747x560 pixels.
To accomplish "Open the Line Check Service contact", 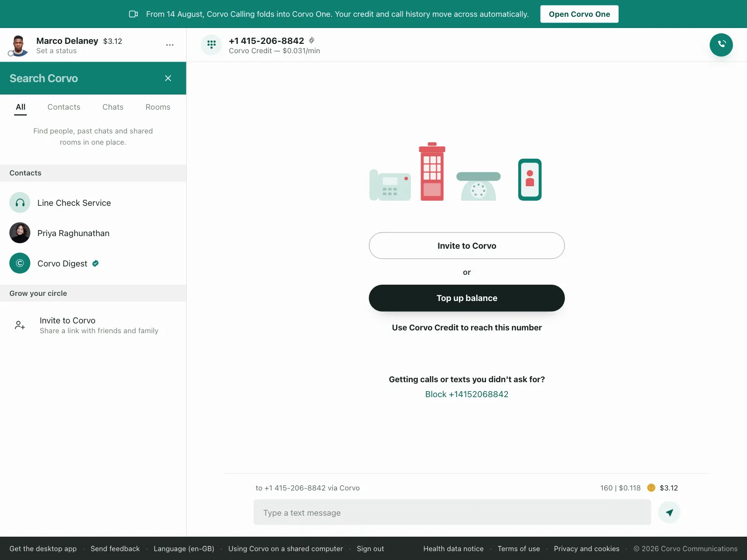I will coord(93,203).
